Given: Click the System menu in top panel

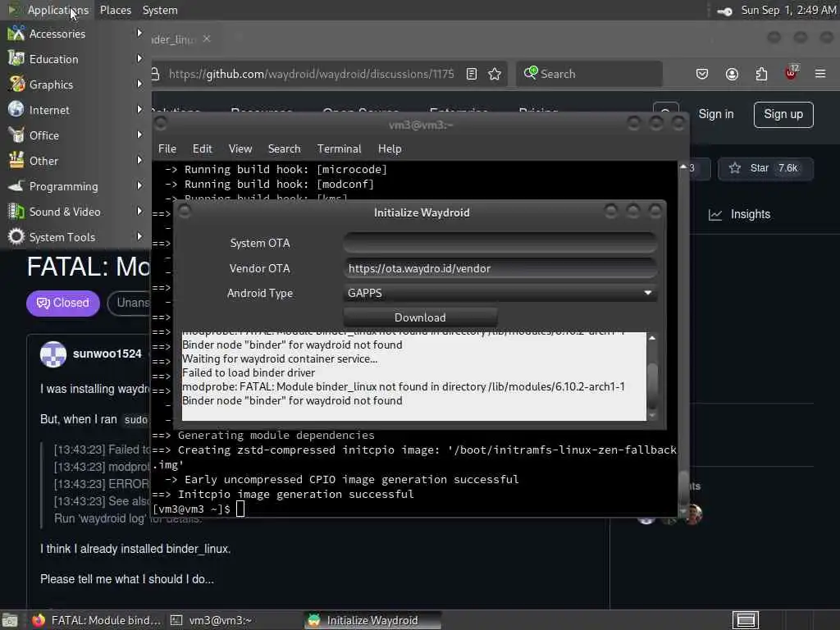Looking at the screenshot, I should (160, 10).
